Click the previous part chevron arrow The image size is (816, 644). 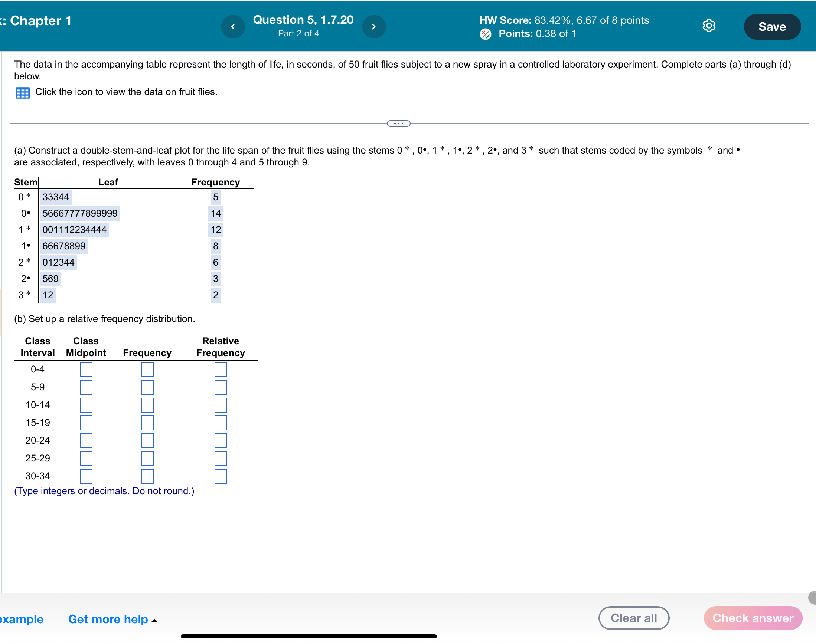(x=233, y=26)
